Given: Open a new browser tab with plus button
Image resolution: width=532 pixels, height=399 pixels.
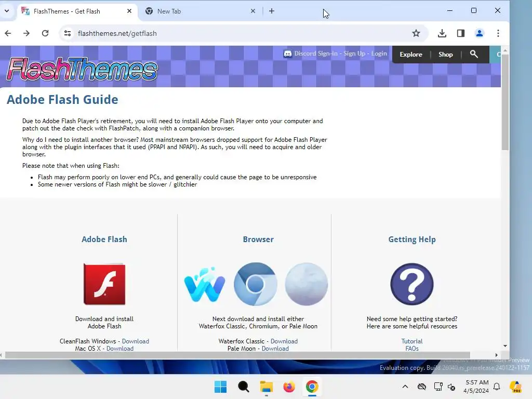Looking at the screenshot, I should pyautogui.click(x=271, y=11).
